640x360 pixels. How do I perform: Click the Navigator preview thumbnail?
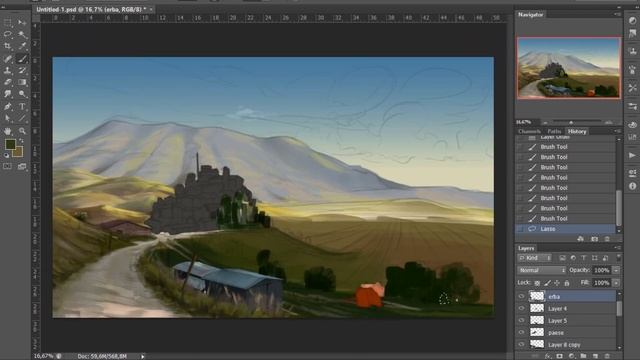pyautogui.click(x=569, y=68)
